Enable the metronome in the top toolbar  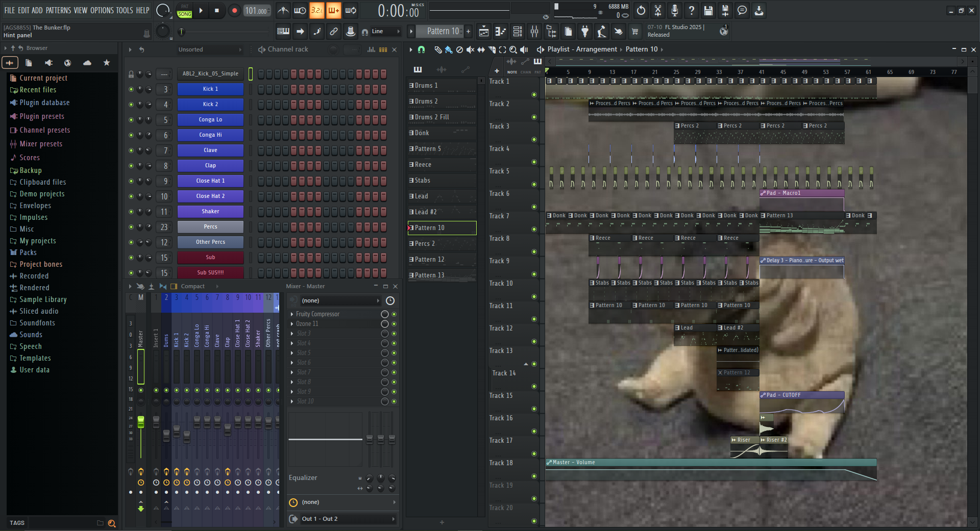[283, 10]
